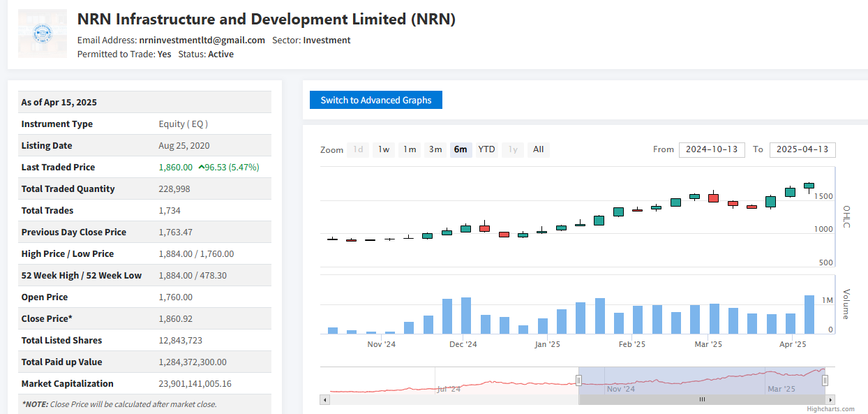Screen dimensions: 868x414
Task: Select the 1d zoom range
Action: click(358, 149)
